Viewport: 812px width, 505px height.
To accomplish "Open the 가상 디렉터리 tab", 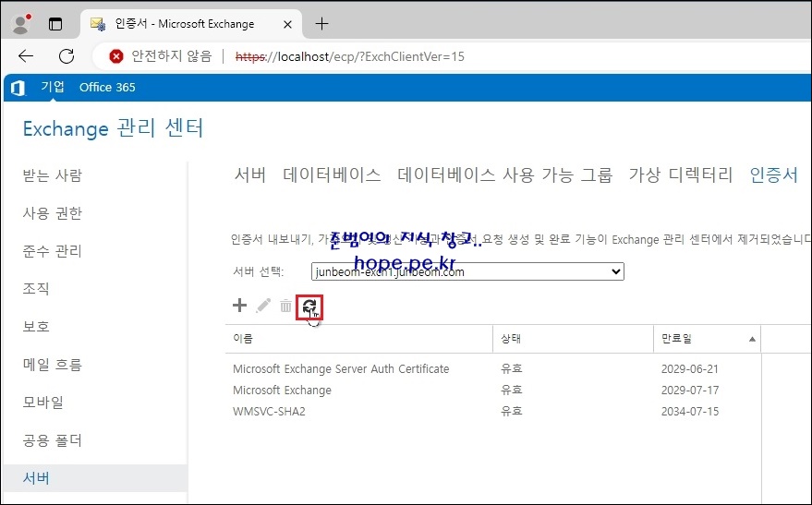I will [x=681, y=174].
